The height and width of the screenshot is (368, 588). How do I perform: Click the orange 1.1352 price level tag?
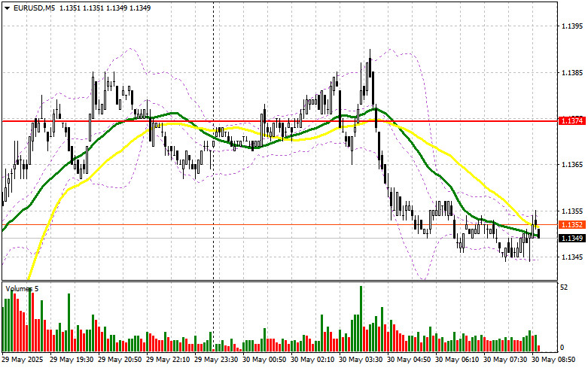(x=572, y=224)
